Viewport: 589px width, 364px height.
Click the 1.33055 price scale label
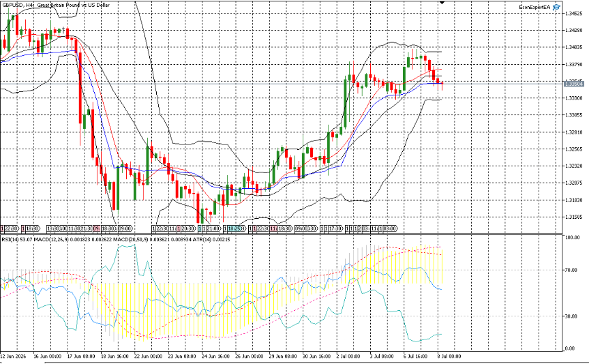(573, 115)
